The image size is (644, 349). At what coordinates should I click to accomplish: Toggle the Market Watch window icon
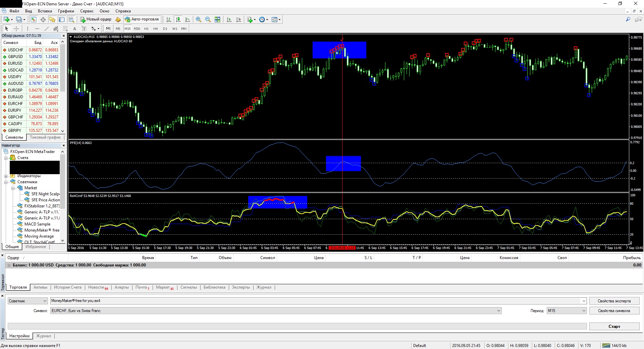click(34, 19)
